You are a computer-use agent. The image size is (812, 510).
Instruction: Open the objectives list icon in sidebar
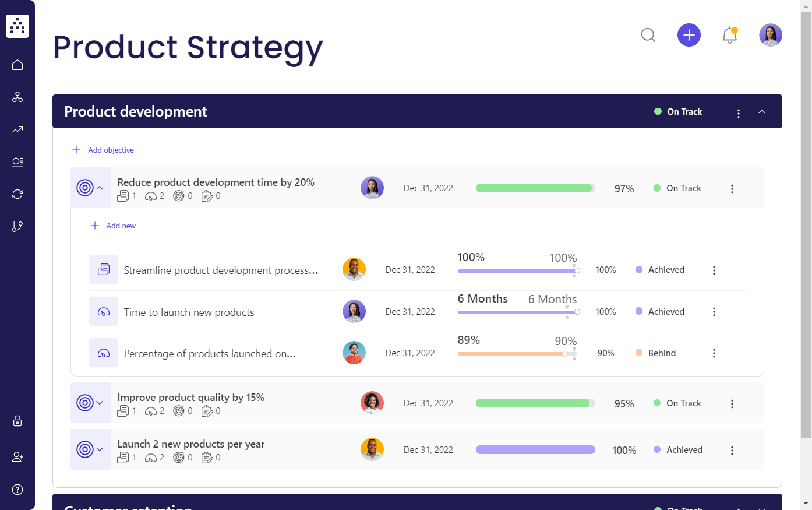pyautogui.click(x=17, y=162)
